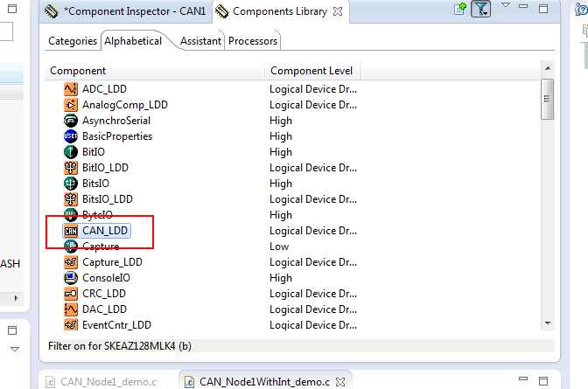Image resolution: width=588 pixels, height=389 pixels.
Task: Click the BitIO_LDD component icon
Action: pos(71,168)
